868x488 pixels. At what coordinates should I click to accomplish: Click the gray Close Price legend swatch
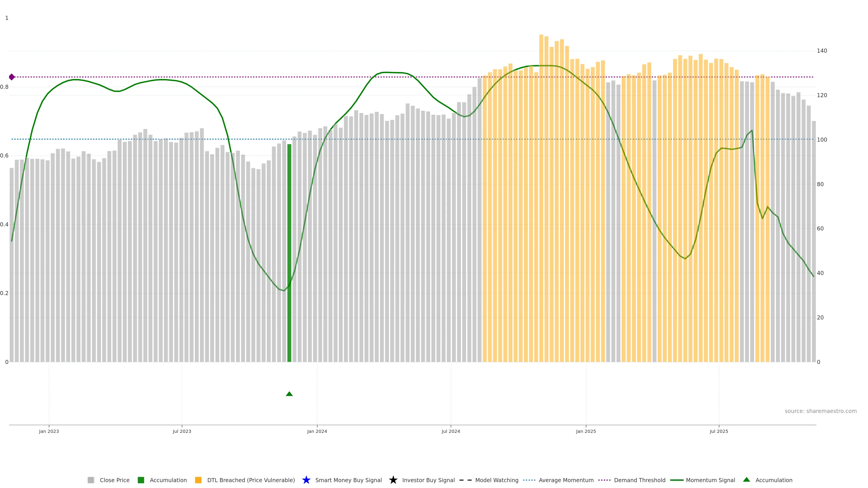[91, 480]
